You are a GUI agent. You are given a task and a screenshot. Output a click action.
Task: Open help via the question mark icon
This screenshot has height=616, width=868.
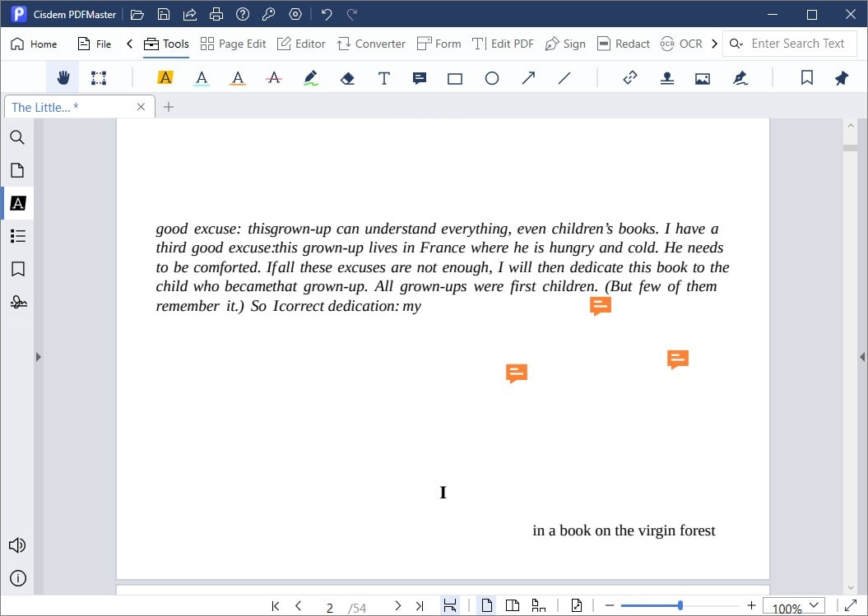click(x=243, y=14)
